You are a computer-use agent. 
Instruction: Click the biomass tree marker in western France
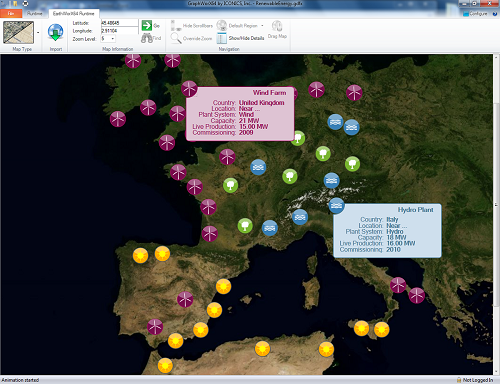pos(230,185)
